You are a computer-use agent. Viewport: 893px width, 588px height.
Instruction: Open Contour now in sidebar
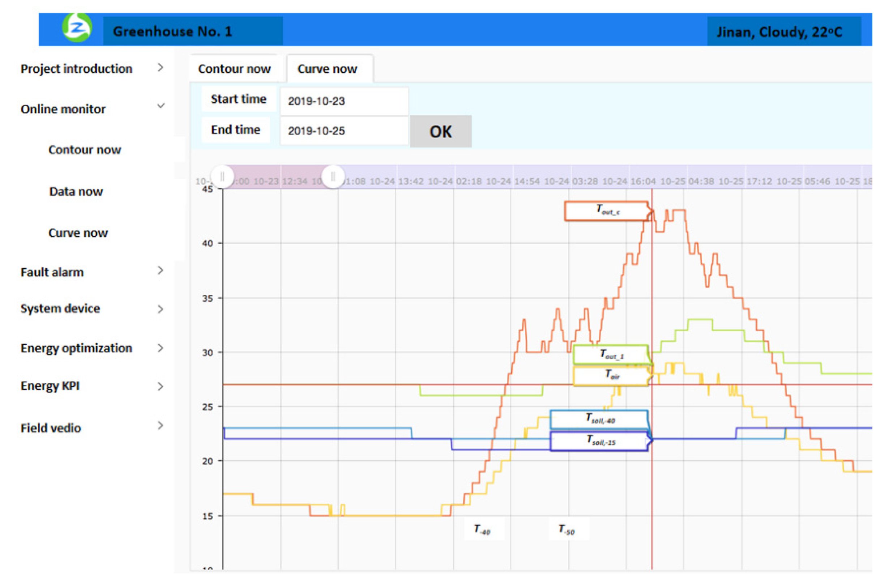pyautogui.click(x=85, y=150)
